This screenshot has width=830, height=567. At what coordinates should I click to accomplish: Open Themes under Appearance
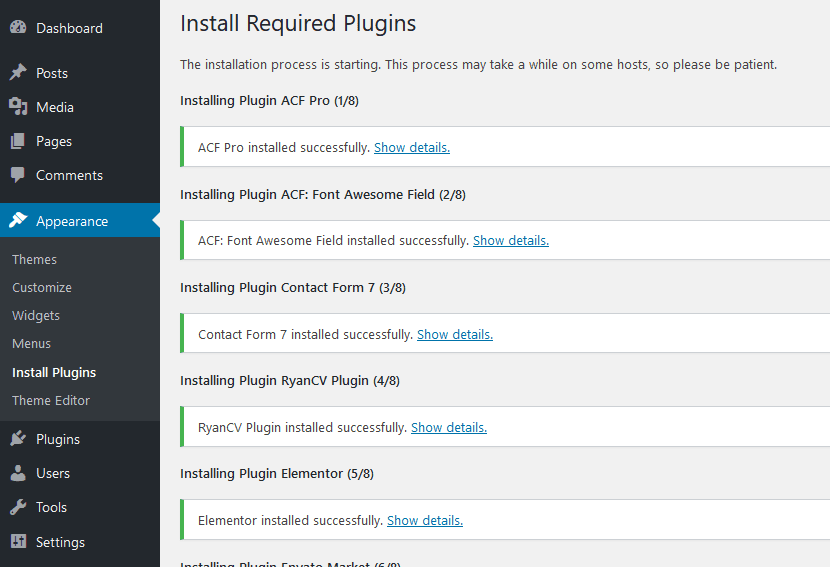tap(34, 259)
